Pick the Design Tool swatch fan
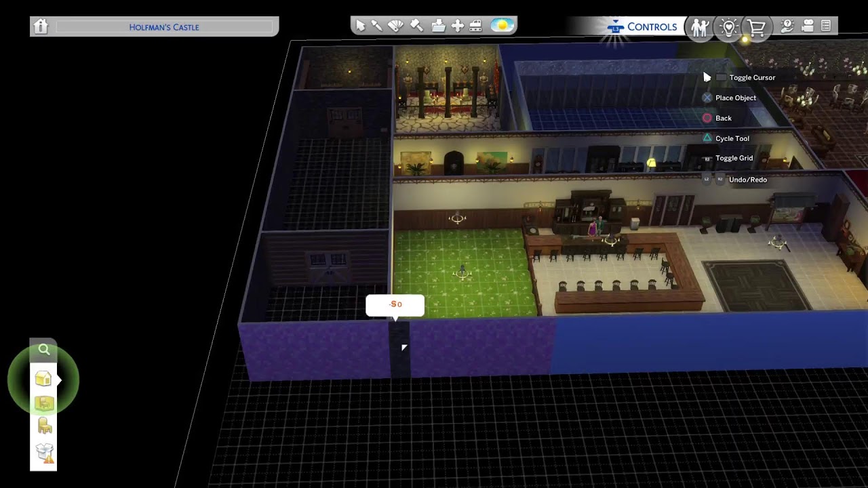868x488 pixels. point(396,26)
